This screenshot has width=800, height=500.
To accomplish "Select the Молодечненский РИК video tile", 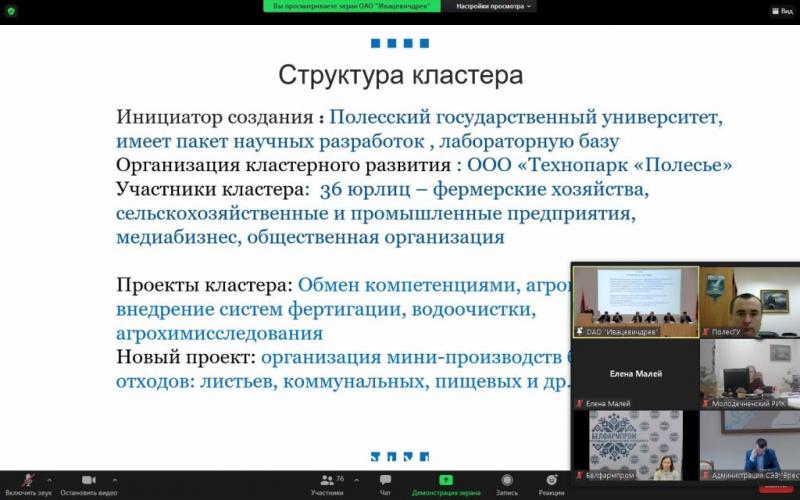I will coord(749,374).
